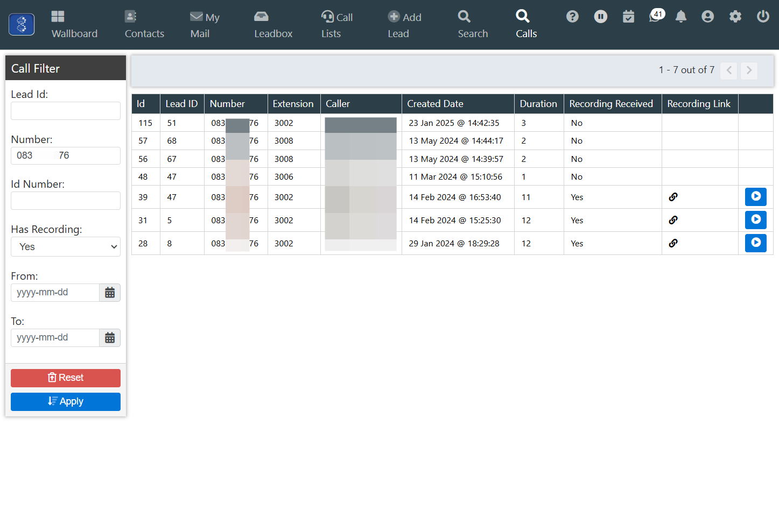Open chat messages with 41 badge
The width and height of the screenshot is (779, 532).
pyautogui.click(x=656, y=16)
